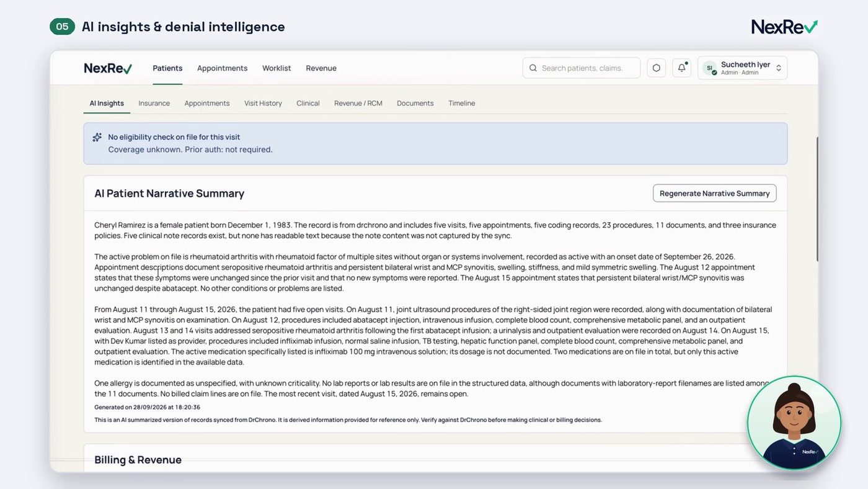
Task: Go to Appointments in the top navigation
Action: point(222,68)
